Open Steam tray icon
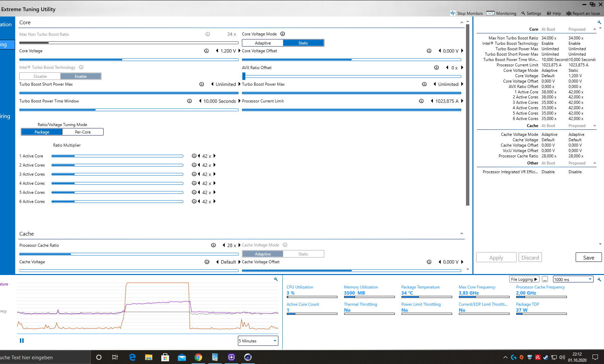The height and width of the screenshot is (364, 604). [546, 357]
